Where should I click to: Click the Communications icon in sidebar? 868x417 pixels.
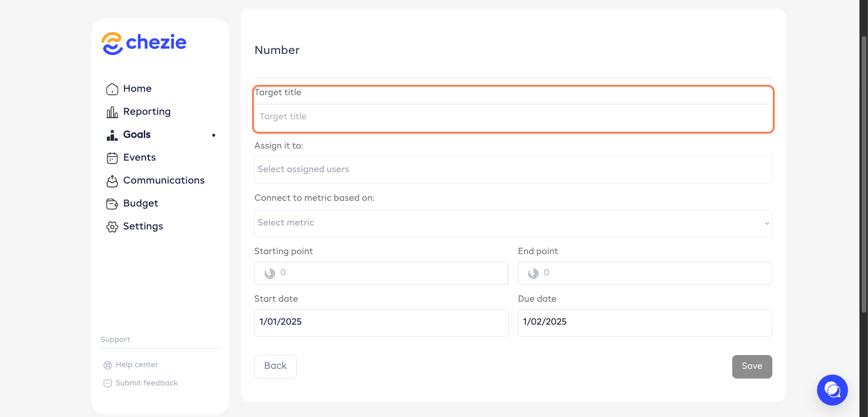pos(112,181)
